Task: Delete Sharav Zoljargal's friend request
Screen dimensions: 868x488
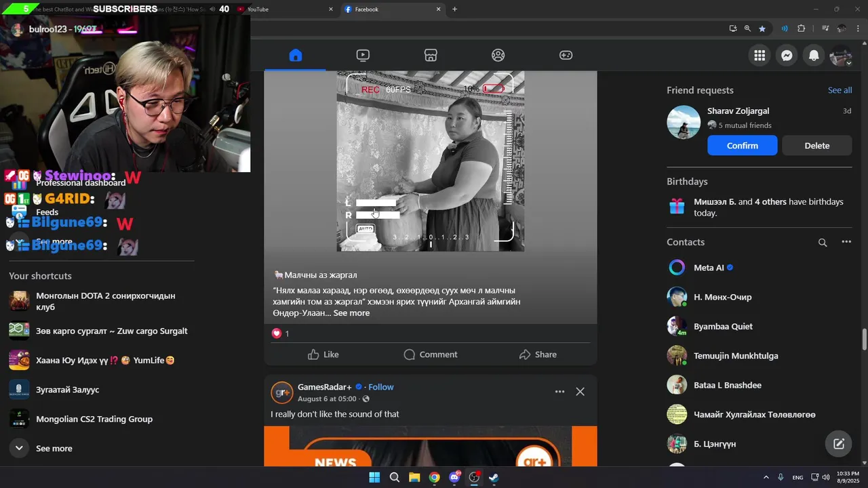Action: (x=817, y=146)
